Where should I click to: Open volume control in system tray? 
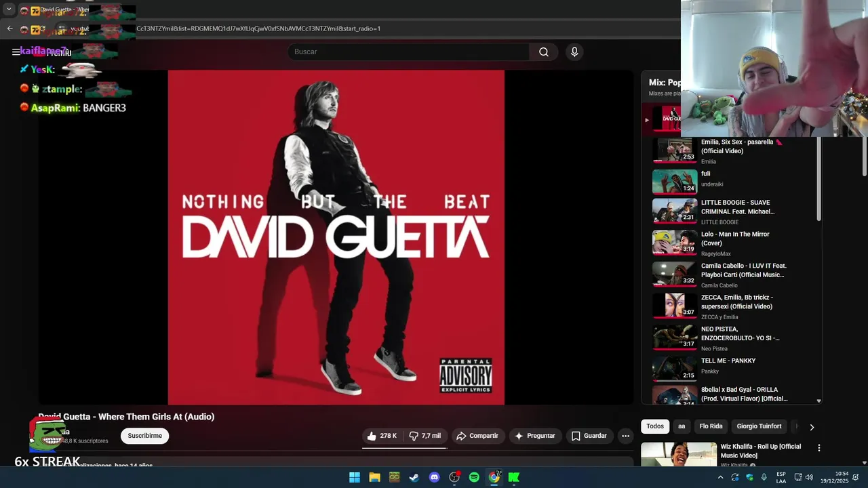coord(808,477)
